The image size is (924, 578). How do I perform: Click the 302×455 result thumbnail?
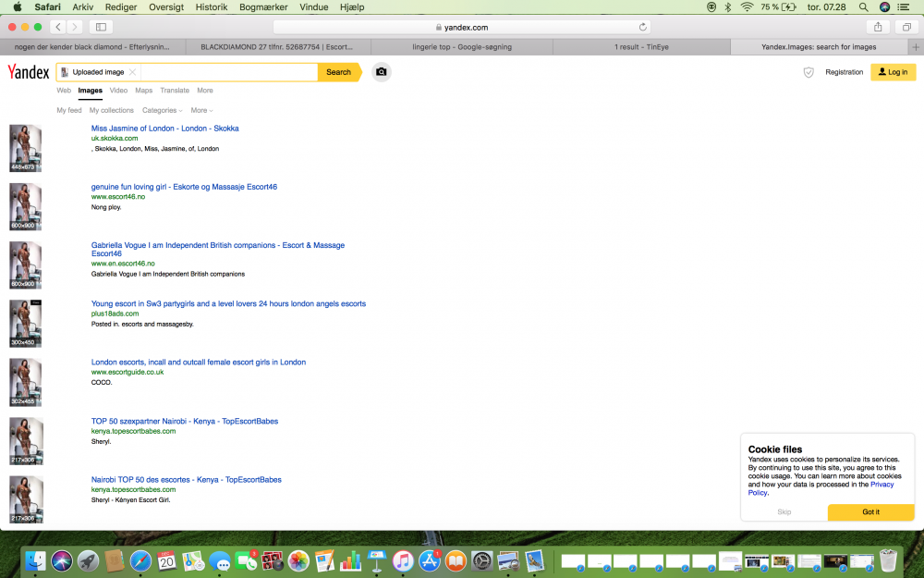25,382
